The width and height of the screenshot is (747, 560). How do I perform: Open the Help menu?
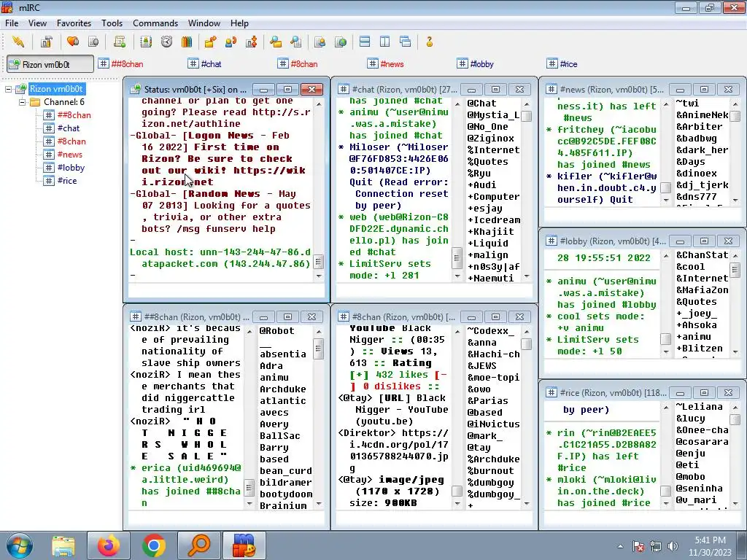click(239, 23)
